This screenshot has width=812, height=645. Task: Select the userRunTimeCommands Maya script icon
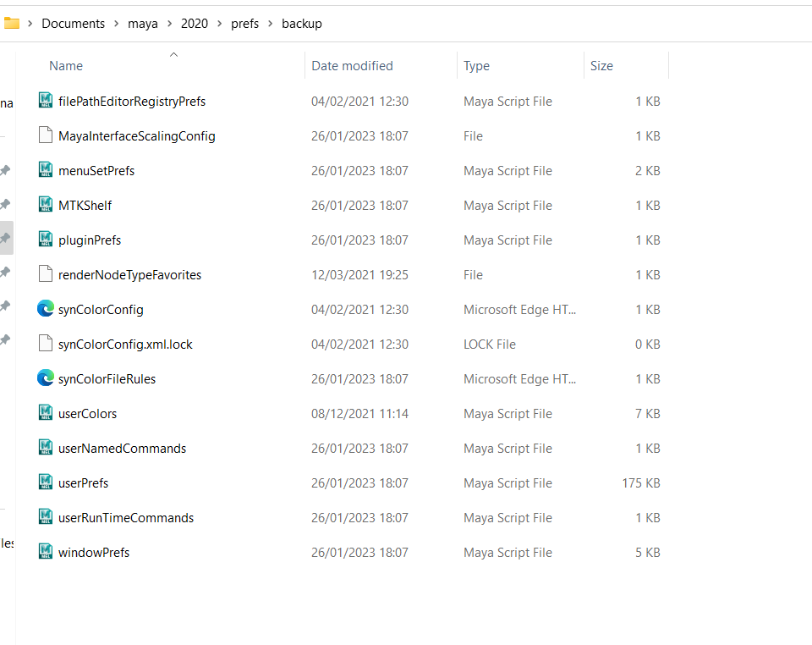[x=46, y=516]
